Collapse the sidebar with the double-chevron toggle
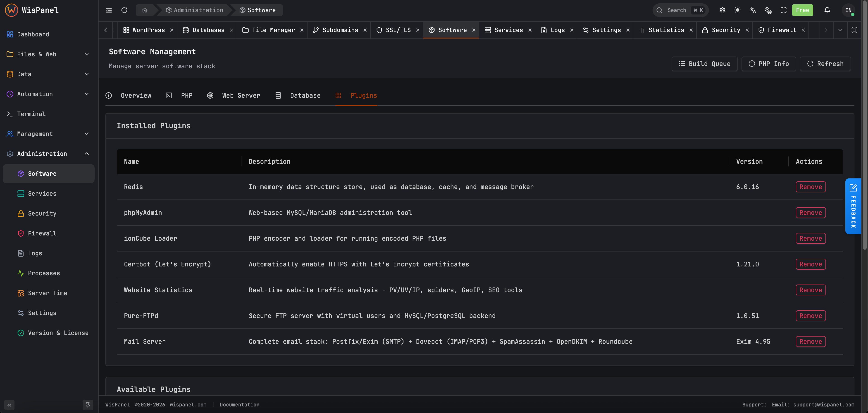 coord(10,405)
